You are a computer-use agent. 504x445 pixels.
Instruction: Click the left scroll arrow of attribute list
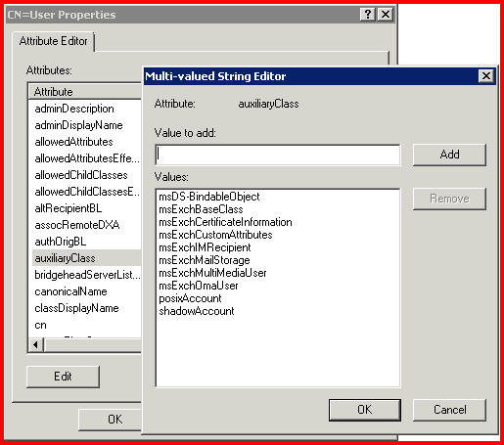36,345
